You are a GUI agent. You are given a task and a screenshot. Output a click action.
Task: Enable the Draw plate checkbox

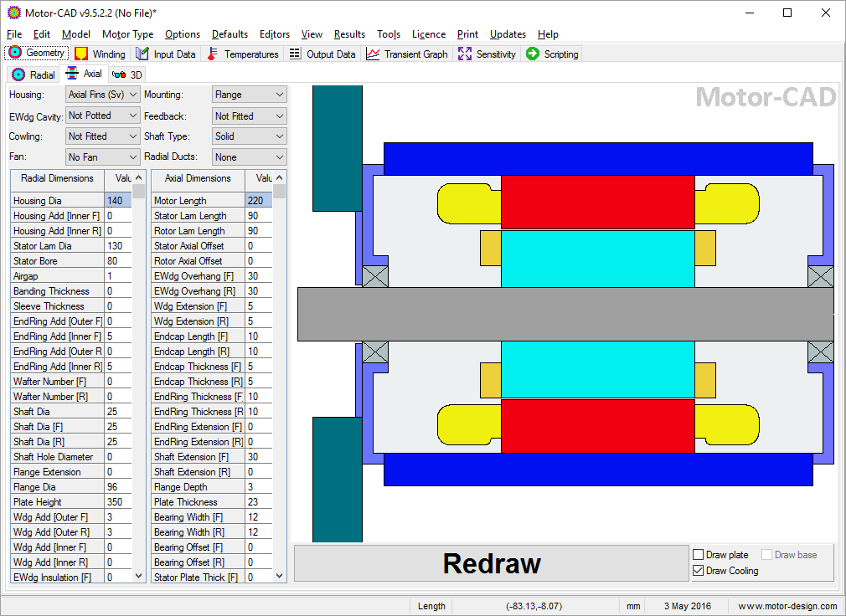tap(699, 555)
